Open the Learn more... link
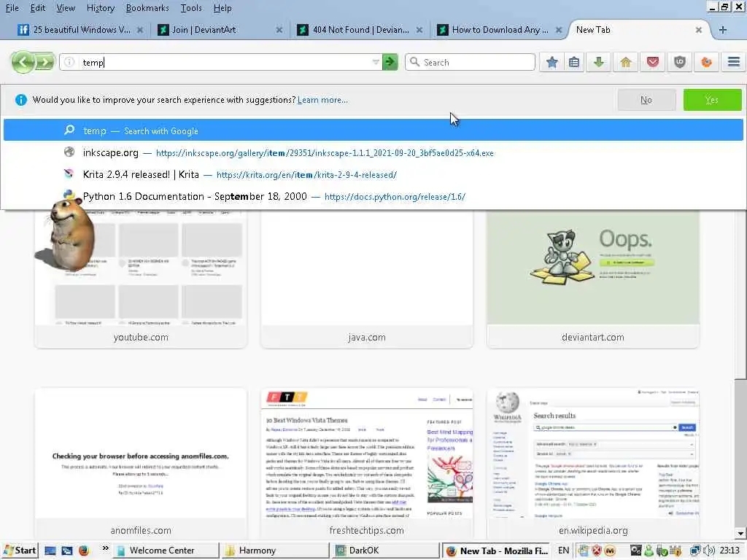 pos(322,100)
